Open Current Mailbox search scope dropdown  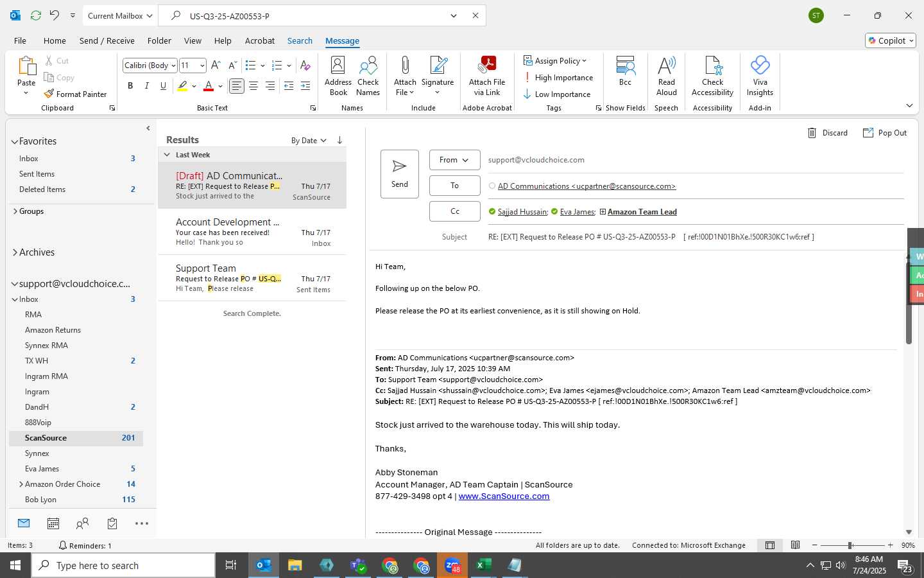point(120,15)
